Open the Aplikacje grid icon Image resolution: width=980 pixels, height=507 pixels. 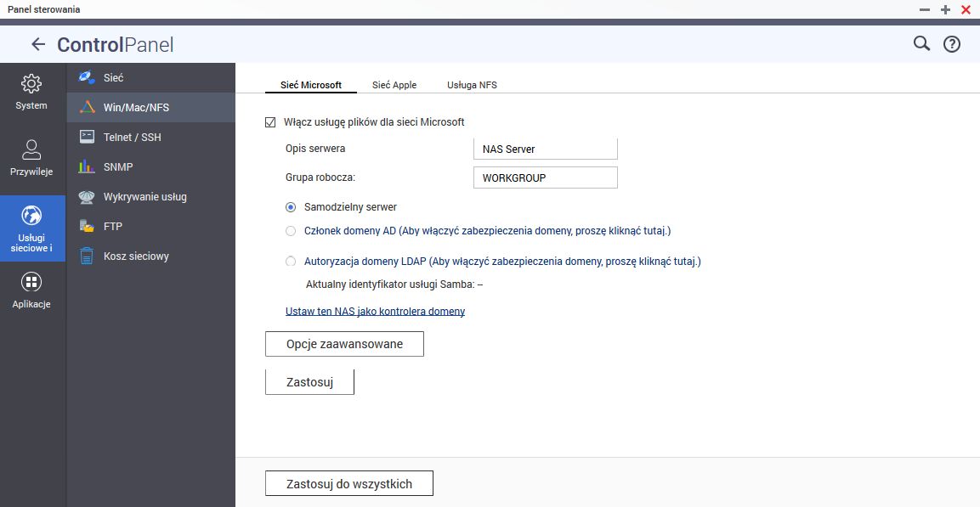[x=31, y=282]
